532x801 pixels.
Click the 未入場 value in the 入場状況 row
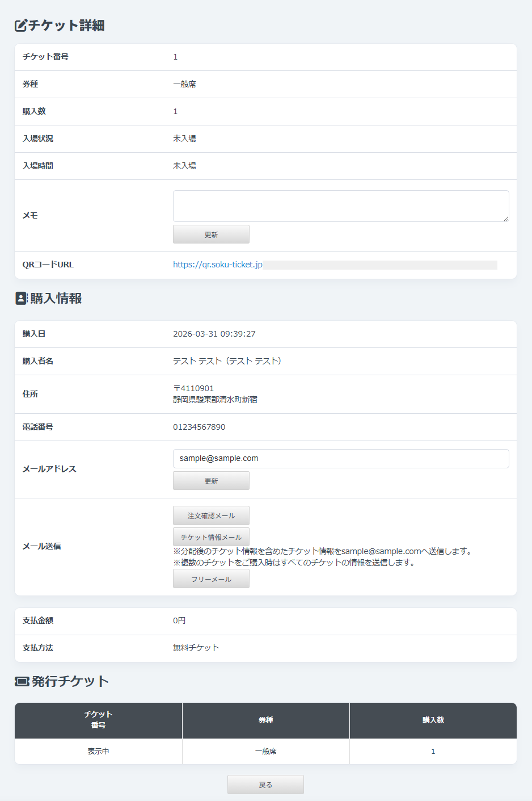(184, 139)
